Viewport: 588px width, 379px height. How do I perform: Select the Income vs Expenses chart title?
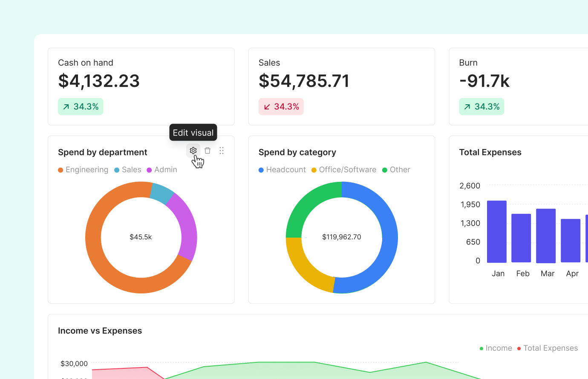pyautogui.click(x=100, y=330)
